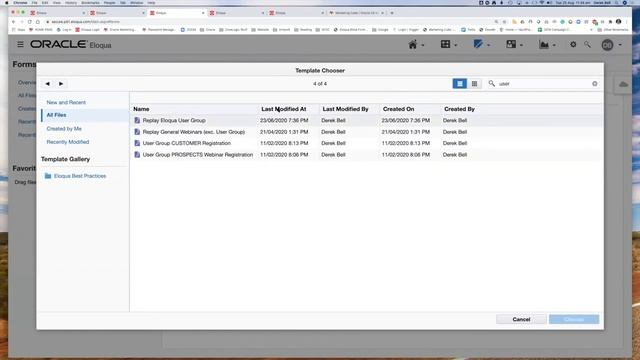Viewport: 640px width, 360px height.
Task: Open the File menu in macOS menu bar
Action: pyautogui.click(x=35, y=2)
